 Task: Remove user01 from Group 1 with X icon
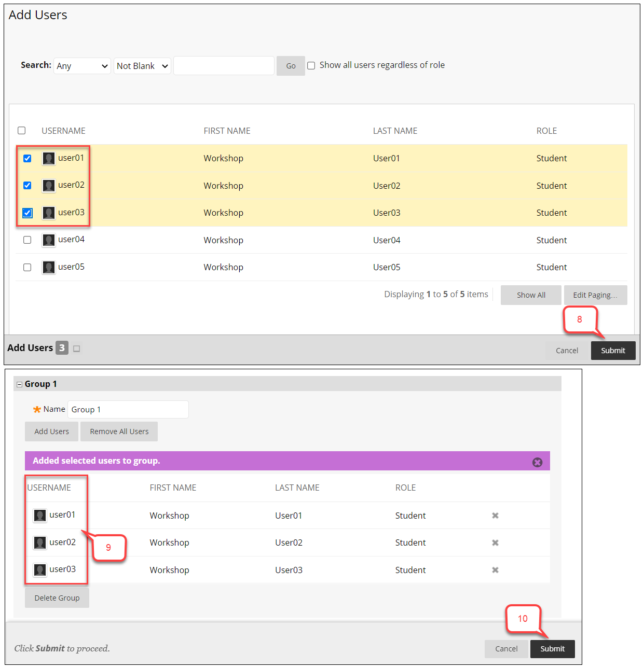[495, 516]
